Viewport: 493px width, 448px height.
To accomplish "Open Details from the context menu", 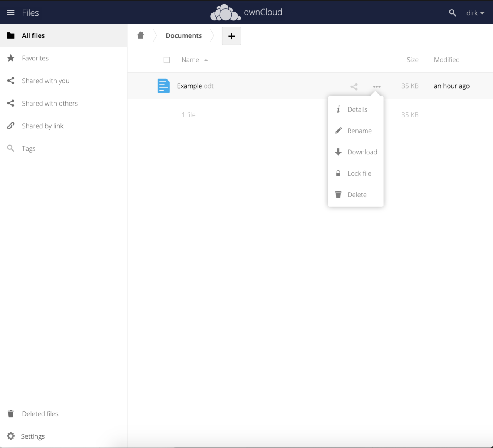I will click(357, 109).
